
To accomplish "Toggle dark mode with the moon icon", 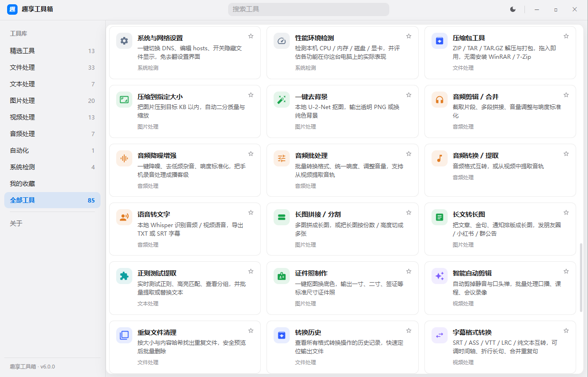I will pos(513,9).
